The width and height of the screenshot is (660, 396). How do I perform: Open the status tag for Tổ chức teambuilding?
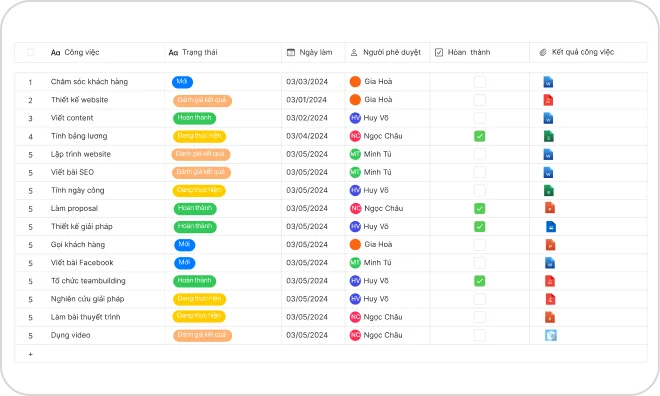tap(194, 281)
